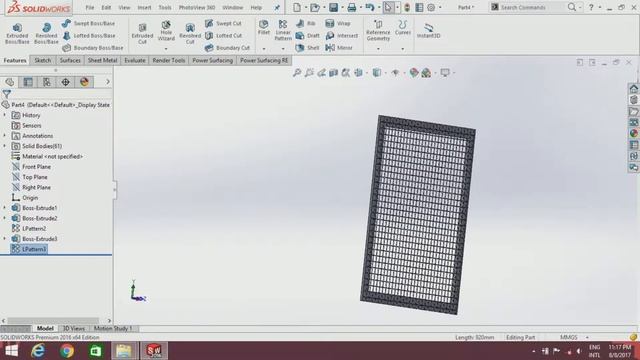
Task: Open Edit Appearance color sphere icon
Action: pos(414,73)
